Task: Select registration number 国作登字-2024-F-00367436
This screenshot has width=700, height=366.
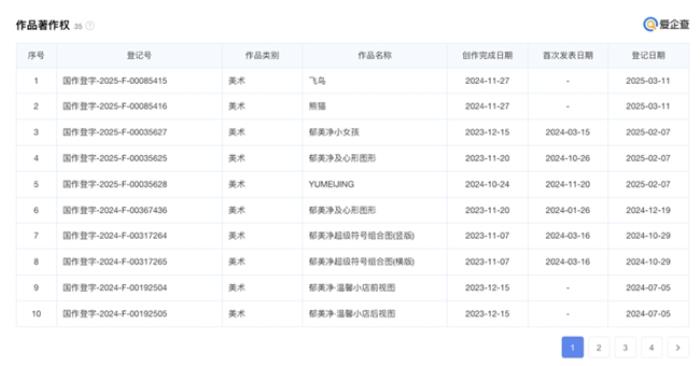Action: [x=115, y=210]
